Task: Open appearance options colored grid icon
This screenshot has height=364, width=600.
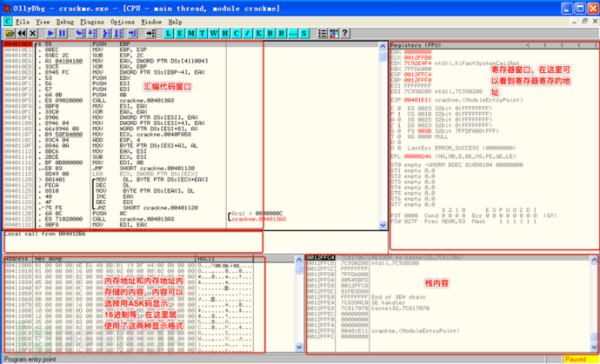Action: [334, 33]
